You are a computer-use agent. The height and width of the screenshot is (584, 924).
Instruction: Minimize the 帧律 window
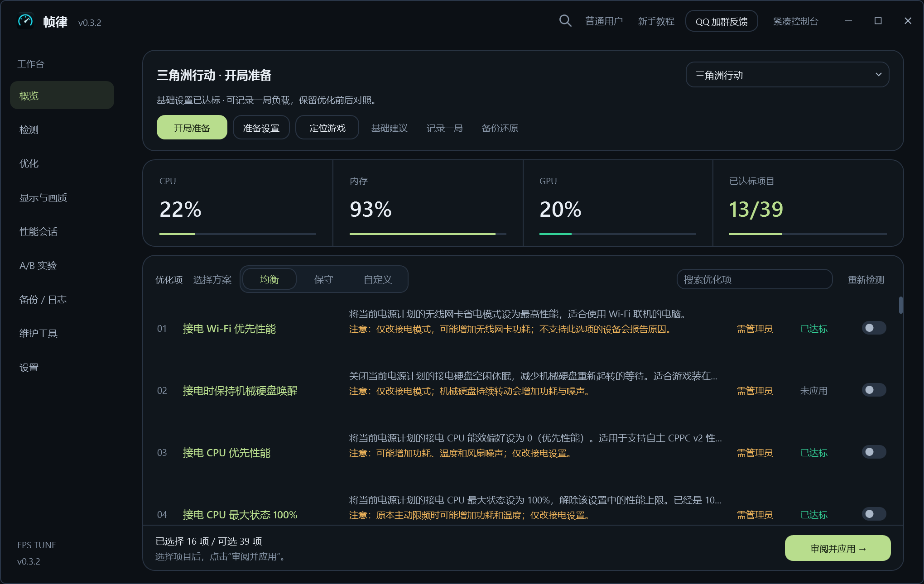click(848, 21)
